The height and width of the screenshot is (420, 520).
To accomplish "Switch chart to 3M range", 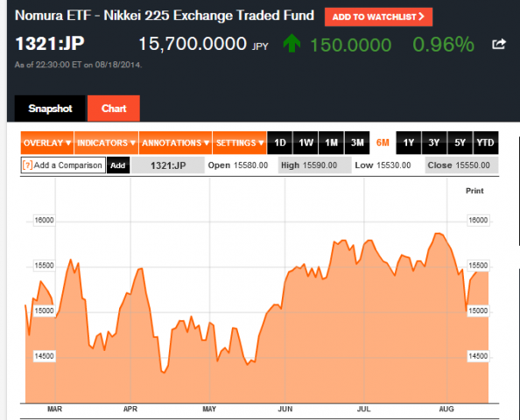I will [x=357, y=143].
